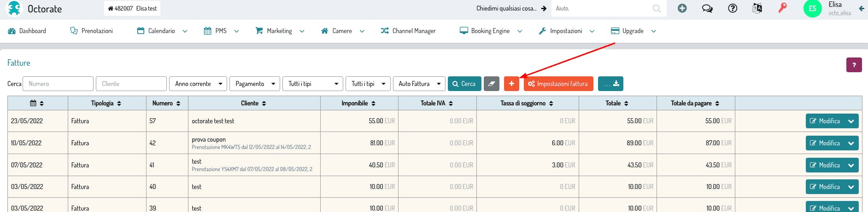Click the Cerca search button
This screenshot has width=868, height=212.
tap(464, 84)
